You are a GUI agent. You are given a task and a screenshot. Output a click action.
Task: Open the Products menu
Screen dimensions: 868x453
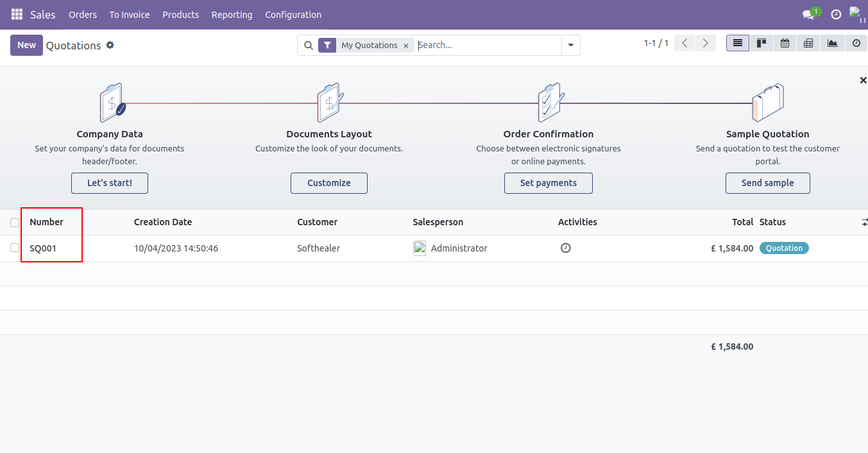[181, 14]
